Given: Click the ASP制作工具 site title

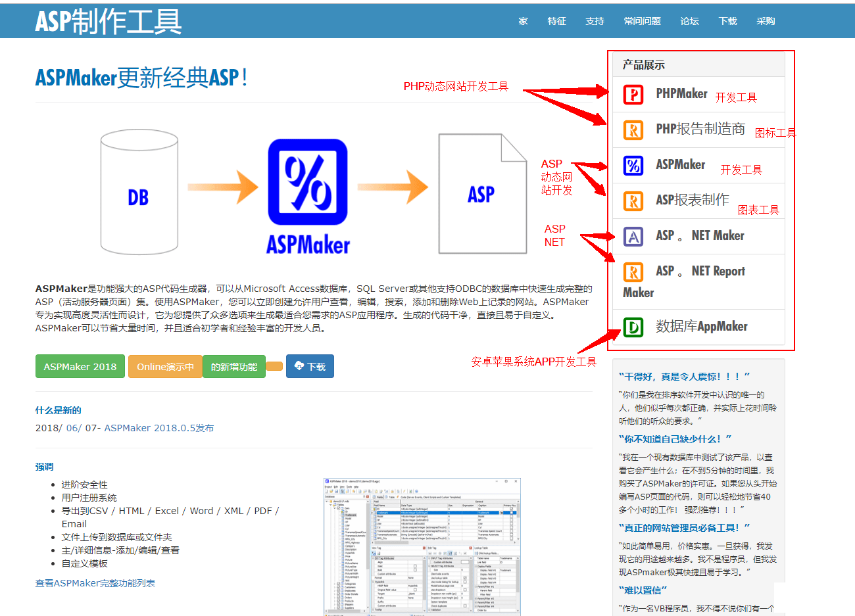Looking at the screenshot, I should pyautogui.click(x=109, y=22).
